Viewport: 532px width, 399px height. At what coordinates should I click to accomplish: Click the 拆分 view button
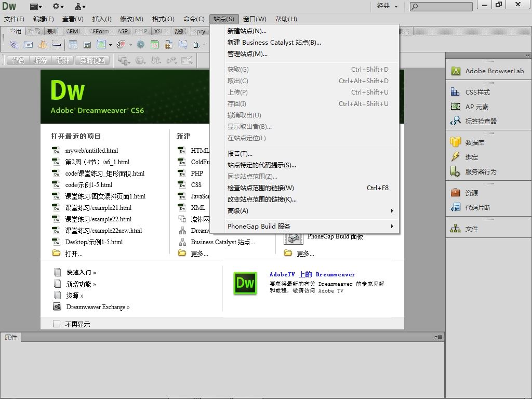41,60
